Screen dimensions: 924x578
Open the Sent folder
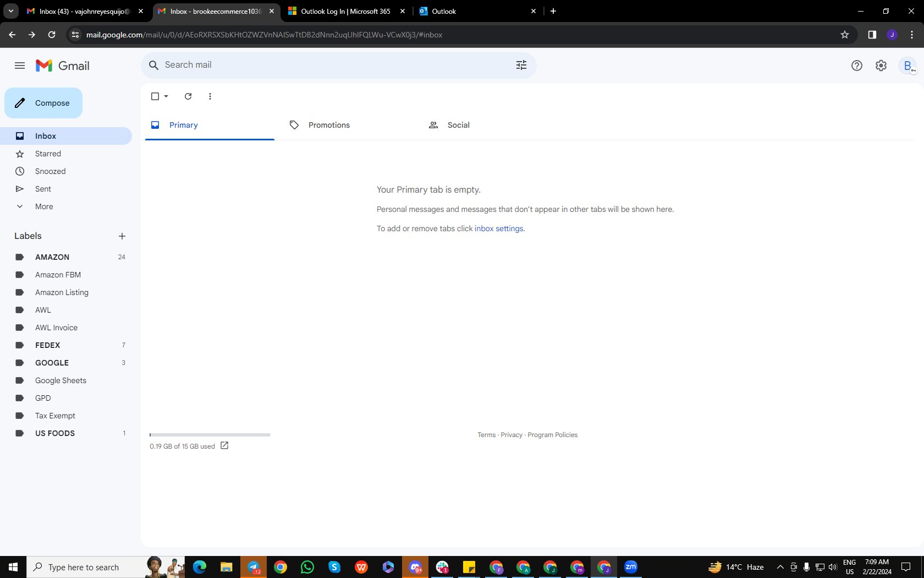[66, 189]
